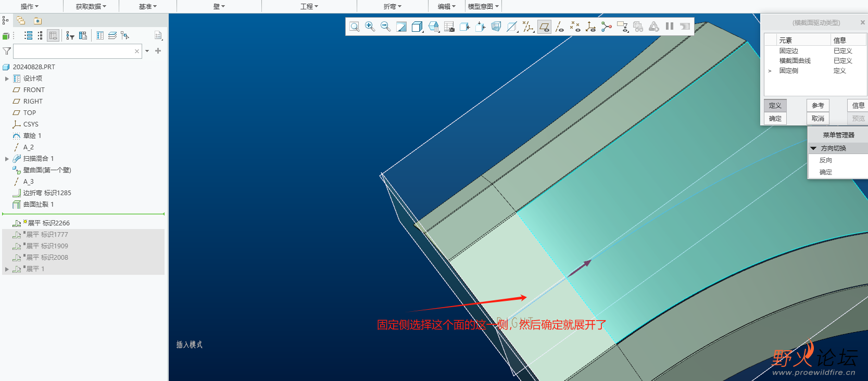Toggle datum axis display
The height and width of the screenshot is (381, 868).
(x=560, y=27)
